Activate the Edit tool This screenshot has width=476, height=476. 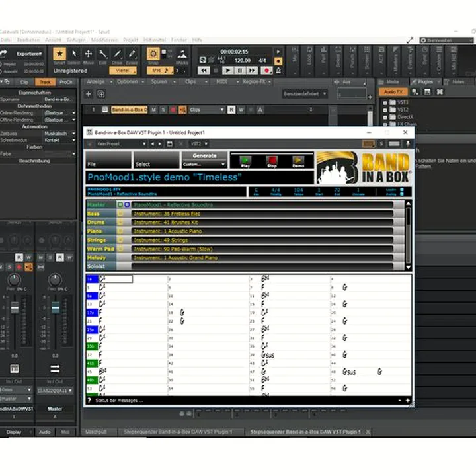(103, 54)
